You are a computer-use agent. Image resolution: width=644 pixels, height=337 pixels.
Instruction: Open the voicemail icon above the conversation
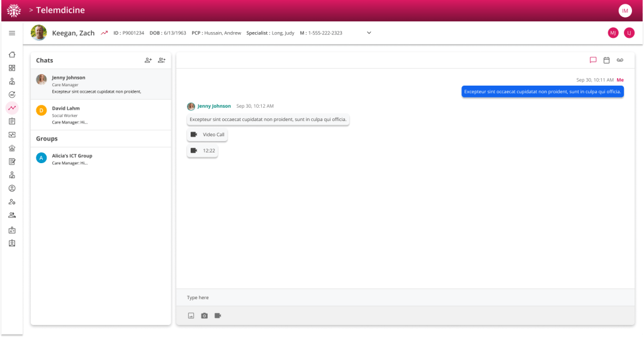click(620, 60)
